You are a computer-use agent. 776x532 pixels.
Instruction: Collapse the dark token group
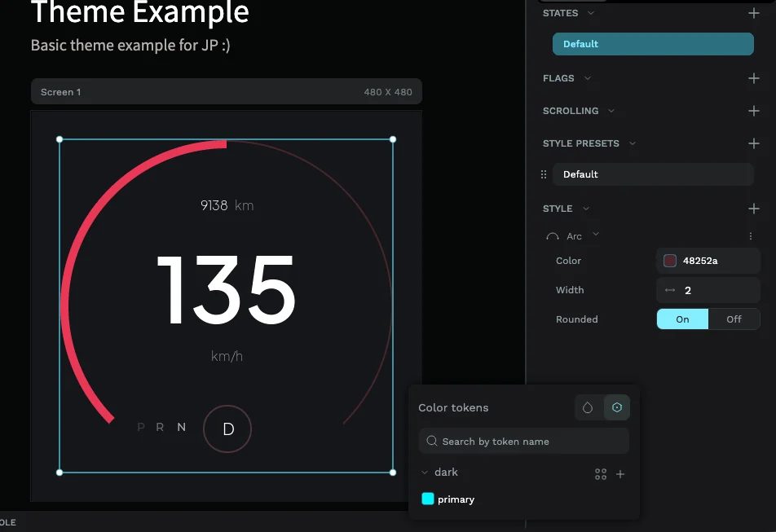point(424,473)
